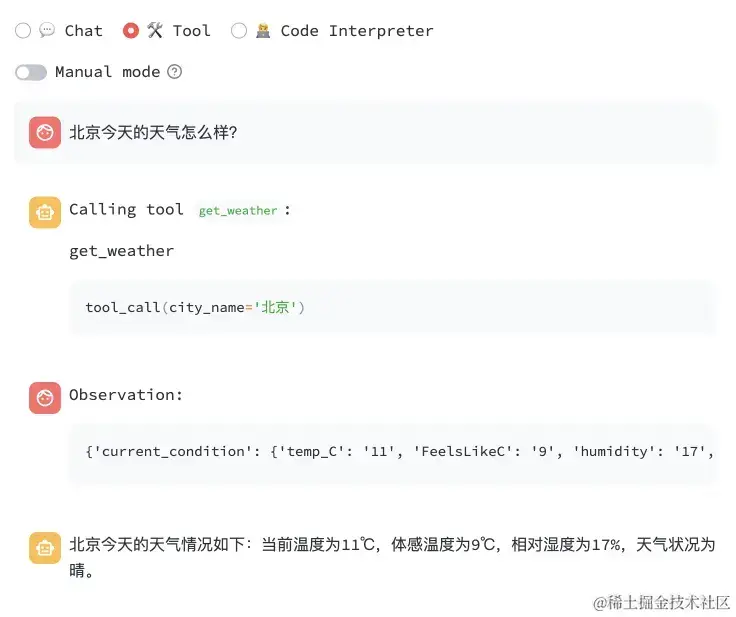Click the Code Interpreter technologist icon
This screenshot has width=736, height=617.
(263, 31)
